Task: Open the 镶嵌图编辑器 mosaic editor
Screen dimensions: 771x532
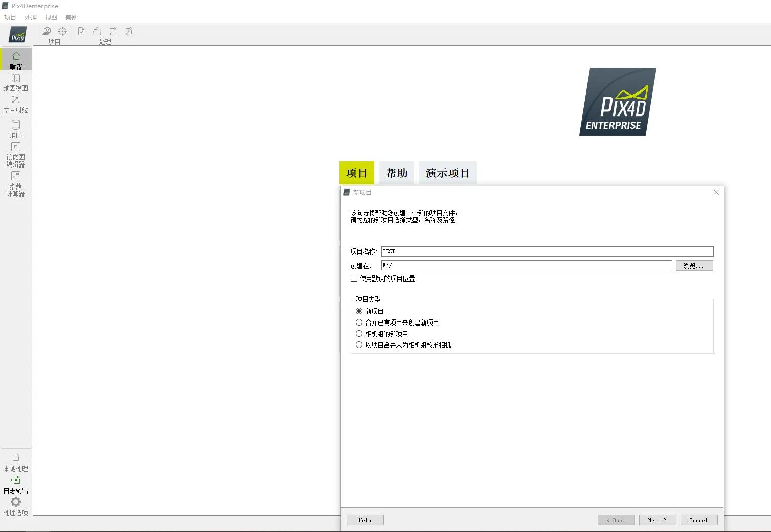Action: point(16,154)
